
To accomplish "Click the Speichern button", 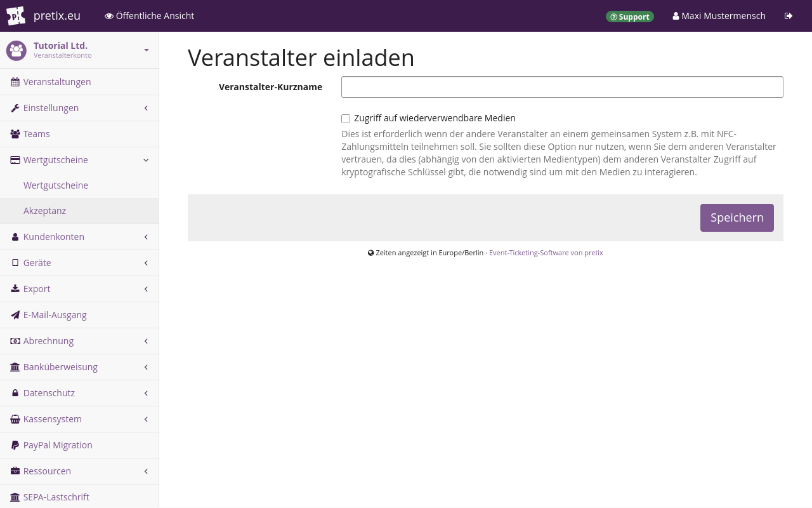I will pyautogui.click(x=737, y=218).
